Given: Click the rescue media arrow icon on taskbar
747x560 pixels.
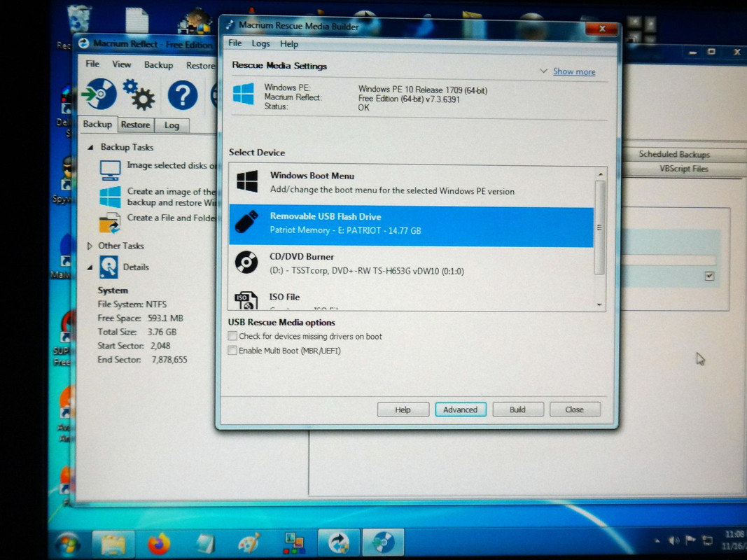Looking at the screenshot, I should 340,543.
